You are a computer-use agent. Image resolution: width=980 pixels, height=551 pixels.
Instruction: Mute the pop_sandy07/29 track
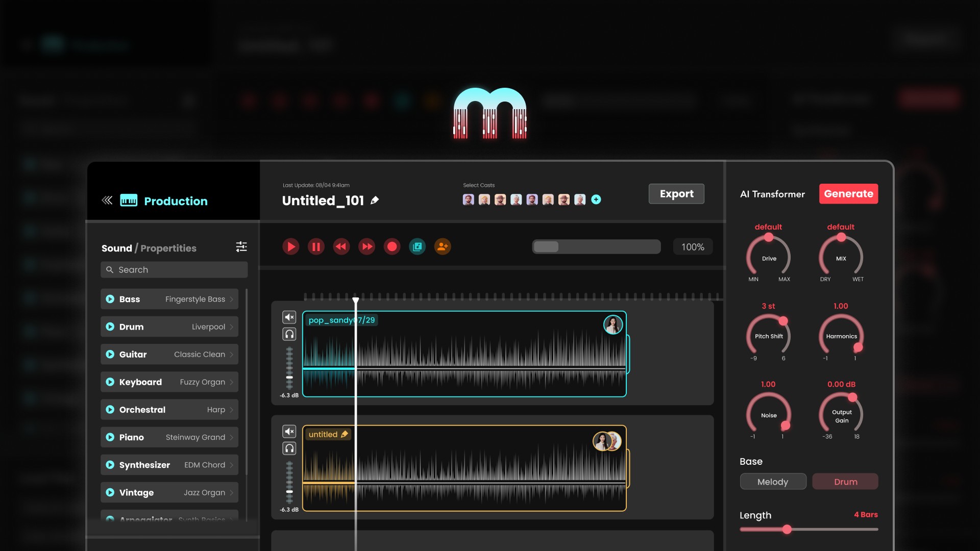click(289, 317)
